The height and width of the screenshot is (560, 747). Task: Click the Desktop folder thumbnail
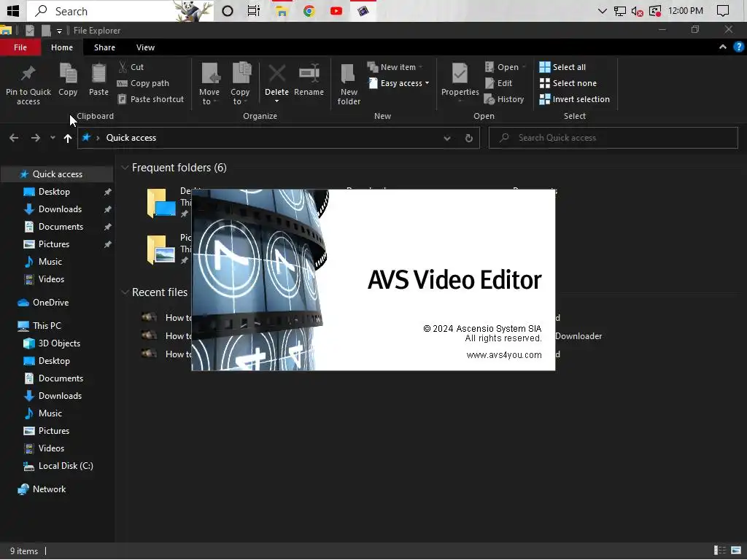(160, 203)
